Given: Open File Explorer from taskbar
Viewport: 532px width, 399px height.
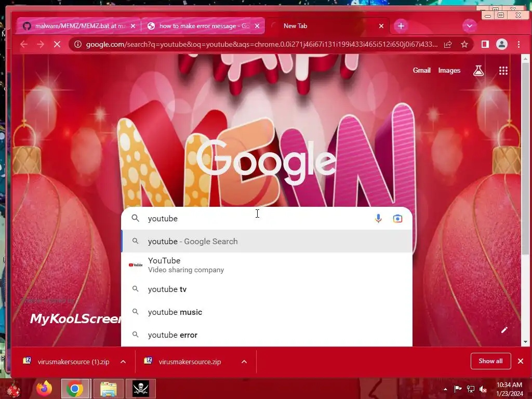Looking at the screenshot, I should pyautogui.click(x=108, y=389).
